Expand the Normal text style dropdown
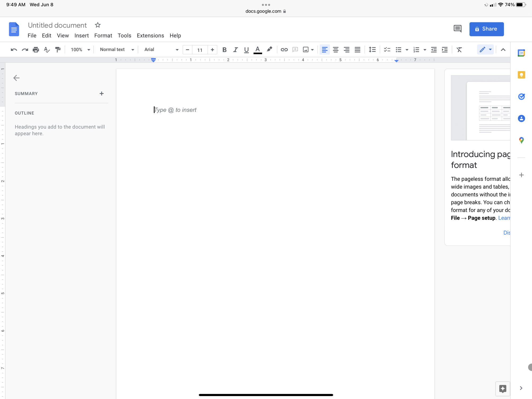 117,49
